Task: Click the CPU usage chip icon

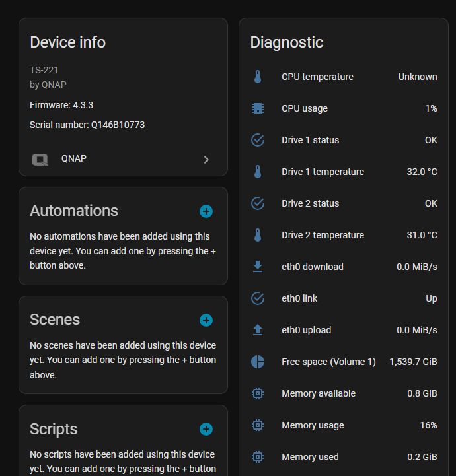Action: tap(258, 108)
